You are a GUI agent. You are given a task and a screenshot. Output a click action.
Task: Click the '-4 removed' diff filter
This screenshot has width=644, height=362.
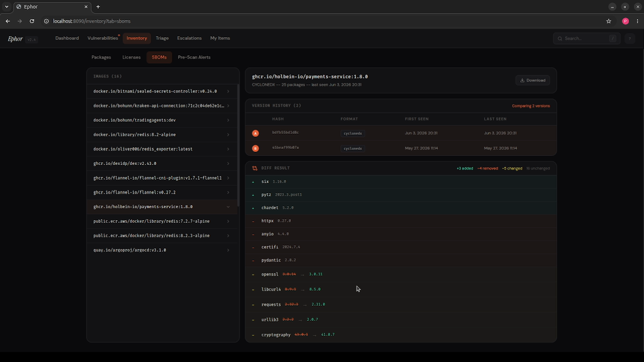pyautogui.click(x=488, y=168)
